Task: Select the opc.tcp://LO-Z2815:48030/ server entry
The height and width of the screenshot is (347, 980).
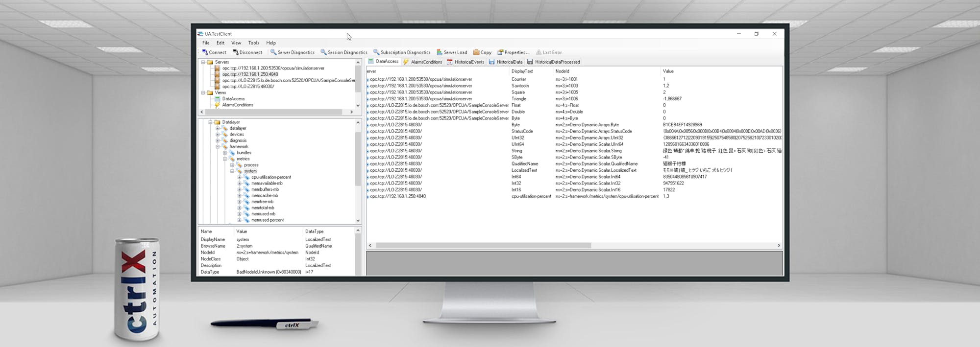Action: click(248, 87)
